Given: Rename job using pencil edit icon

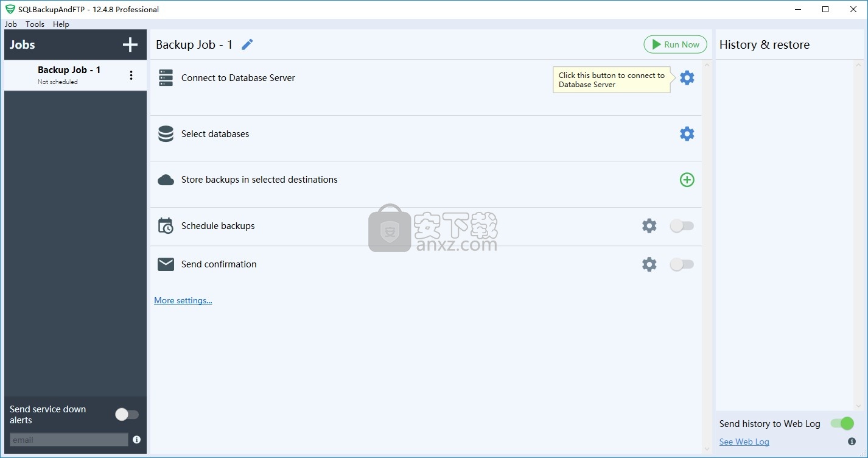Looking at the screenshot, I should tap(247, 44).
